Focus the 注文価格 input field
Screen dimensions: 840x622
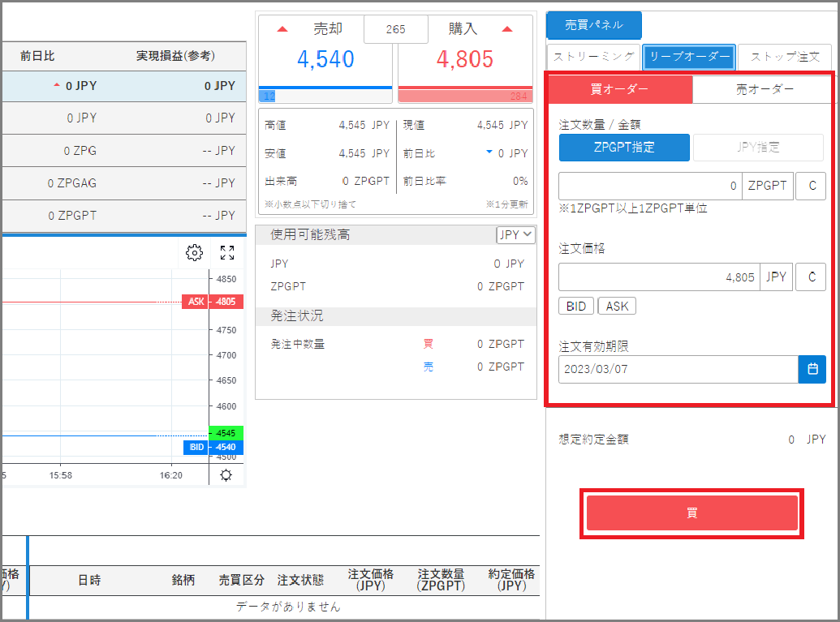(x=659, y=277)
